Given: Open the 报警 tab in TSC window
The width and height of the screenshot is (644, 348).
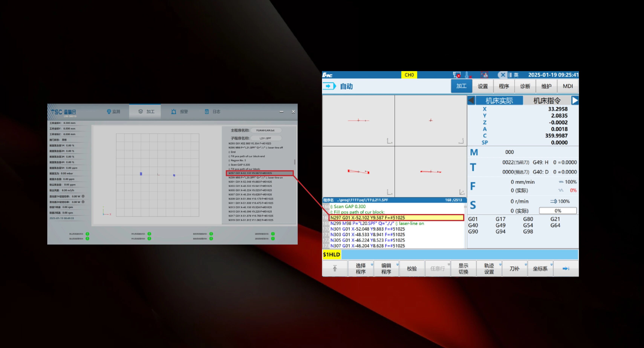Looking at the screenshot, I should click(180, 112).
